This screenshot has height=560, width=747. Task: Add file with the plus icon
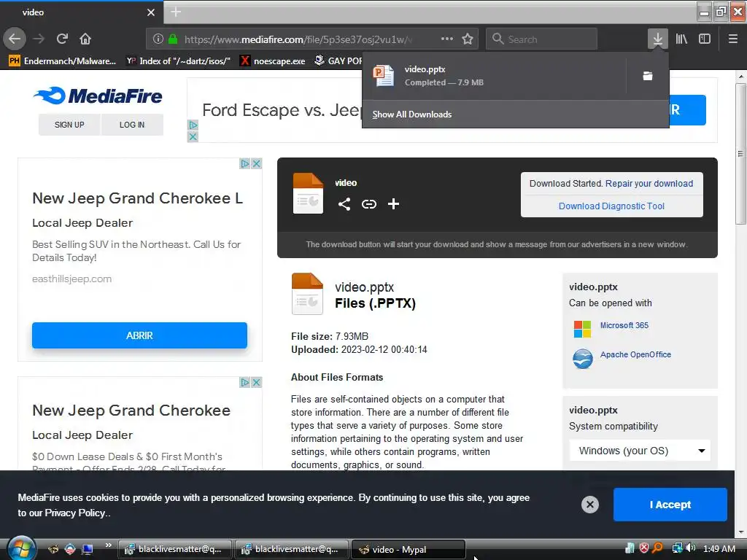[393, 204]
